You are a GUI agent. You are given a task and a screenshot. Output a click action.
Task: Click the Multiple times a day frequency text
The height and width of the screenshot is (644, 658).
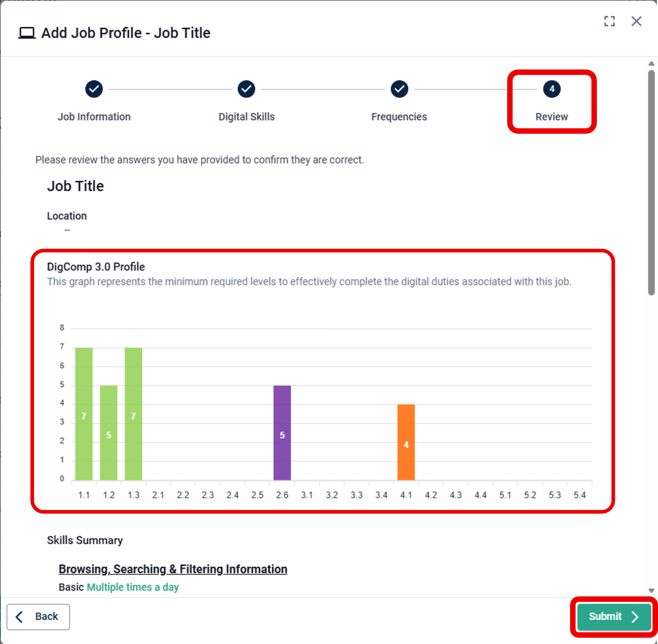(x=133, y=587)
